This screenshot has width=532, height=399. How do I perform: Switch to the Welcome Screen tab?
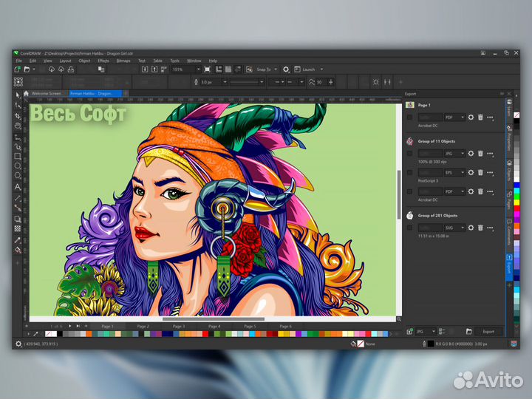tap(46, 93)
